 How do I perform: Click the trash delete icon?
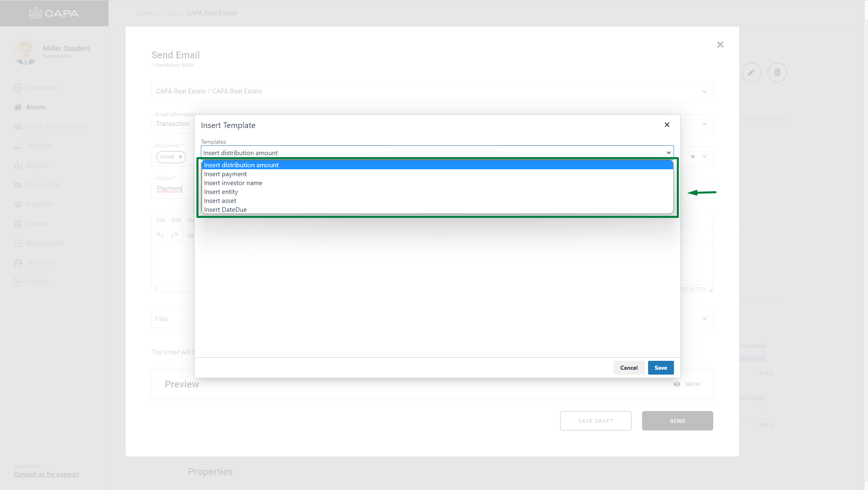click(777, 72)
